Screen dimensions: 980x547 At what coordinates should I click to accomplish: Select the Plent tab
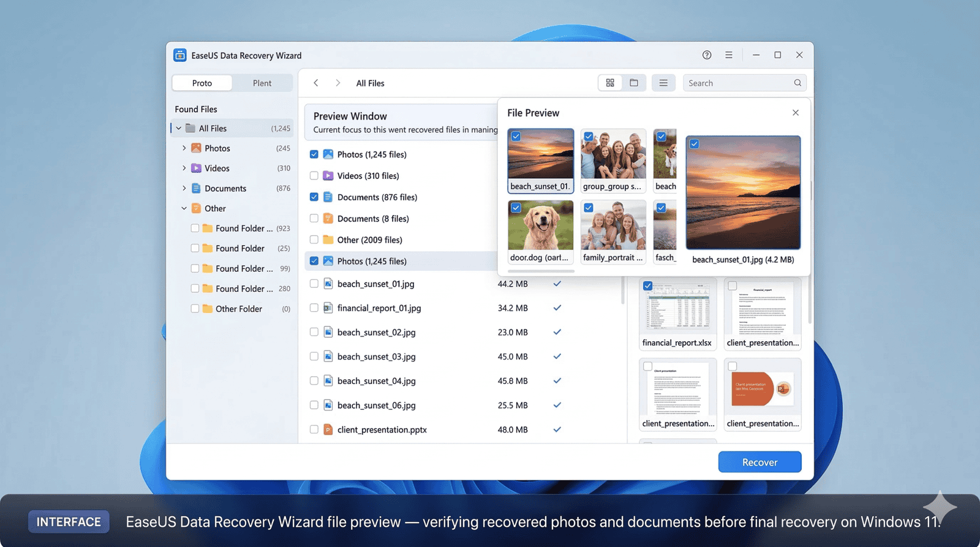click(x=262, y=83)
